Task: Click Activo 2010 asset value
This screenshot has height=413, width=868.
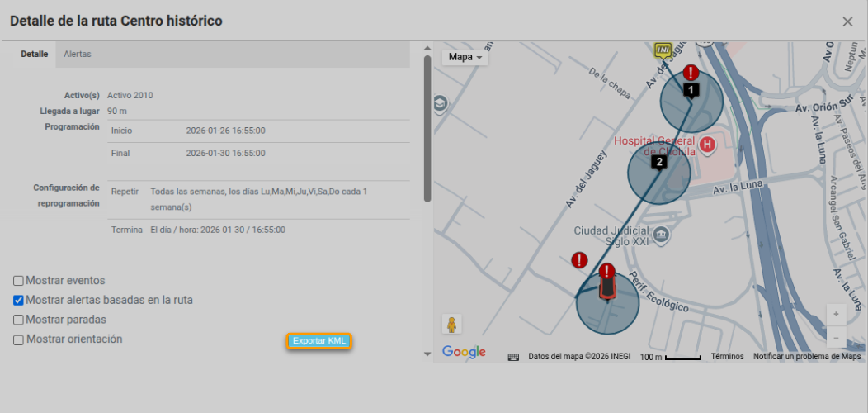Action: [130, 95]
